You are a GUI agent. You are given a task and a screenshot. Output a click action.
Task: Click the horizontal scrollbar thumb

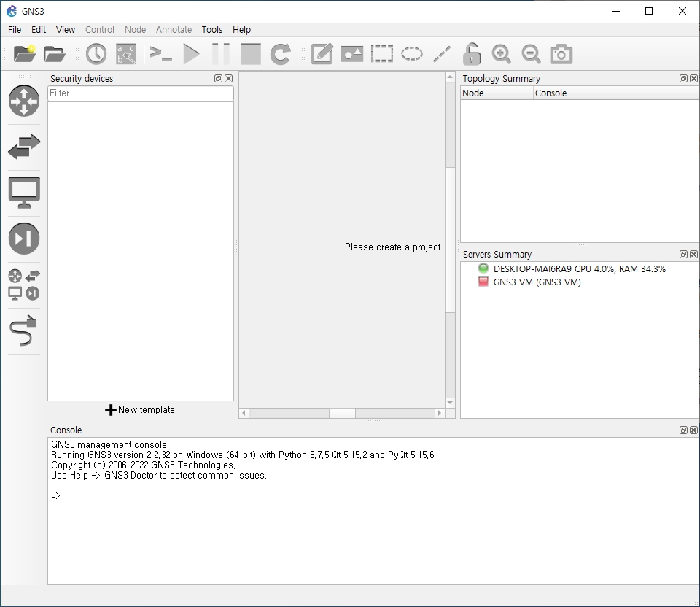point(342,413)
